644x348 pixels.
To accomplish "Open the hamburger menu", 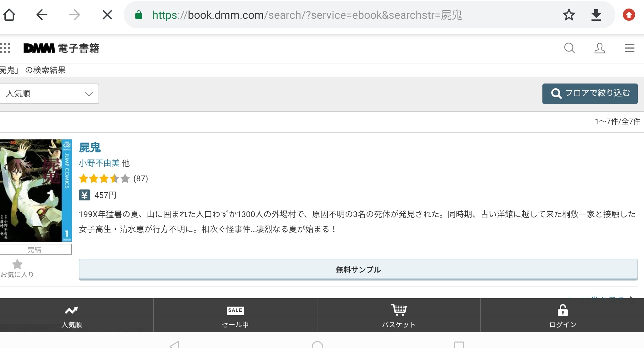I will (x=629, y=48).
